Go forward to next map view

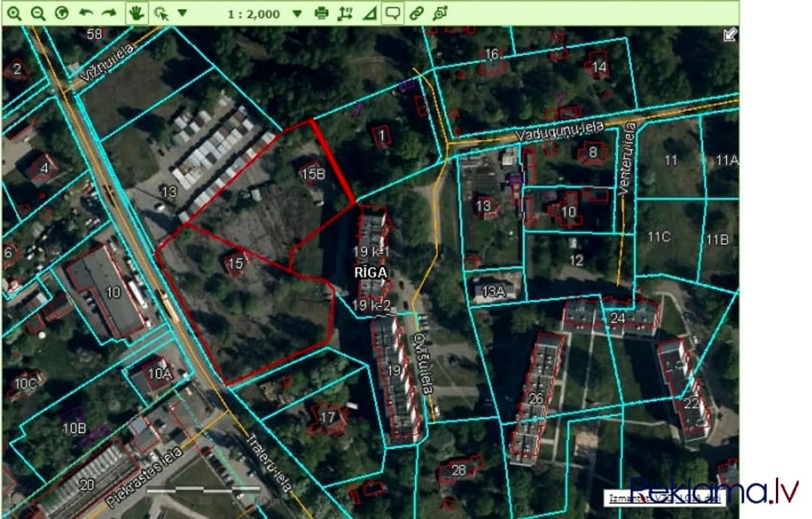pyautogui.click(x=109, y=13)
